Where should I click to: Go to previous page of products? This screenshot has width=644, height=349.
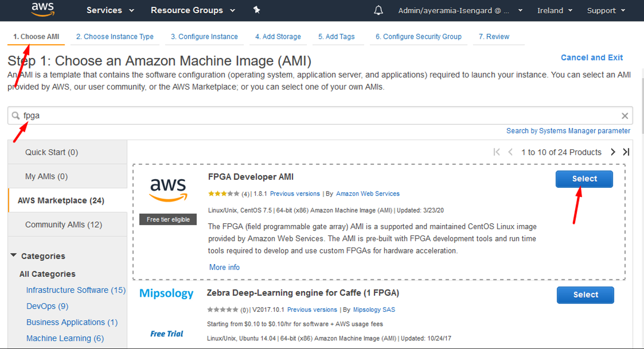[510, 152]
